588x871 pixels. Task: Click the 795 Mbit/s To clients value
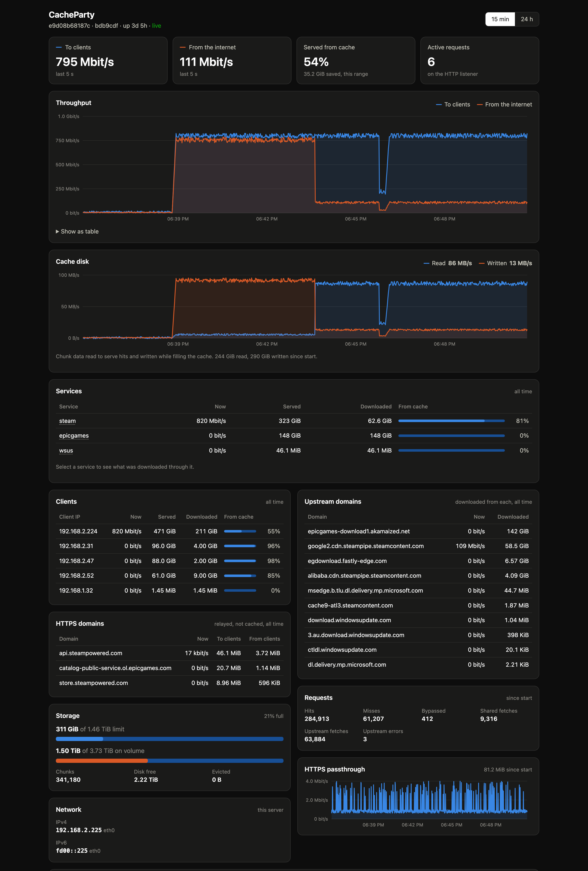[85, 62]
